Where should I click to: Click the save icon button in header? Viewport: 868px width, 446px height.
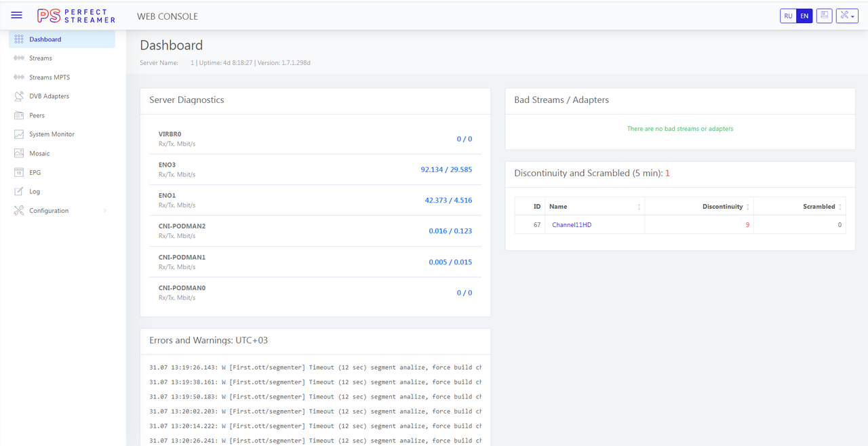tap(824, 16)
